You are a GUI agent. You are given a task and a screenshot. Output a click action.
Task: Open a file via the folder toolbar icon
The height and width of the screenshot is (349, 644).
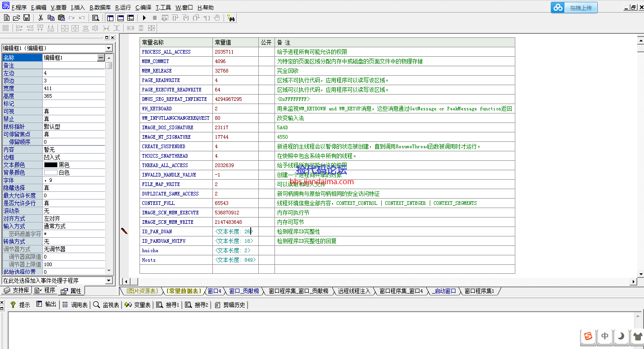click(16, 18)
